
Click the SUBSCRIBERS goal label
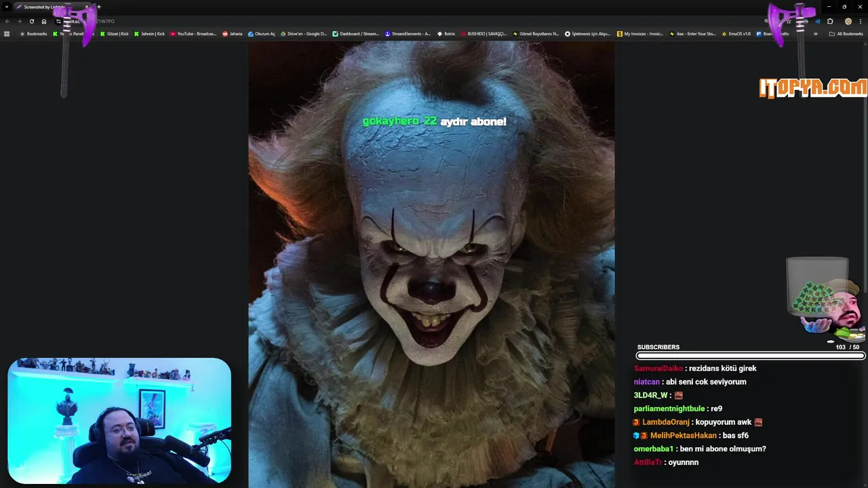click(x=658, y=347)
